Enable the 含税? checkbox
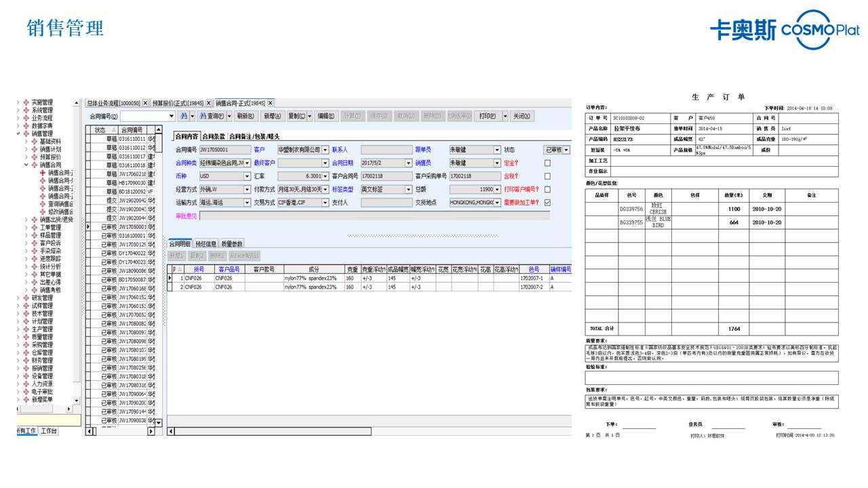The width and height of the screenshot is (868, 488). pos(547,176)
